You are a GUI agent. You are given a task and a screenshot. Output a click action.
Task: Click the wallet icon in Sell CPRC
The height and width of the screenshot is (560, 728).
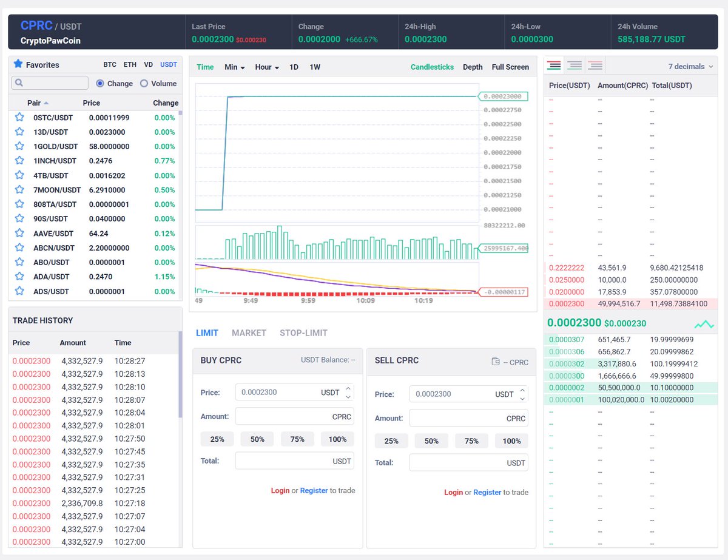click(x=496, y=362)
